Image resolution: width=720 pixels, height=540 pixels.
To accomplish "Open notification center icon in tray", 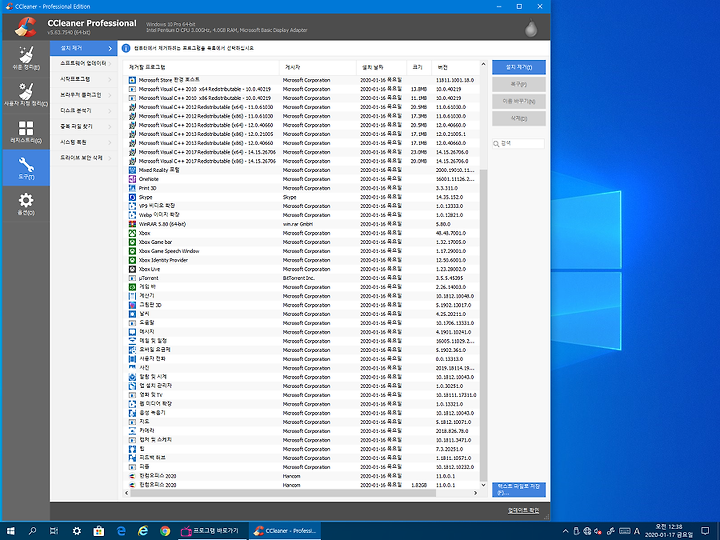I will pos(705,531).
